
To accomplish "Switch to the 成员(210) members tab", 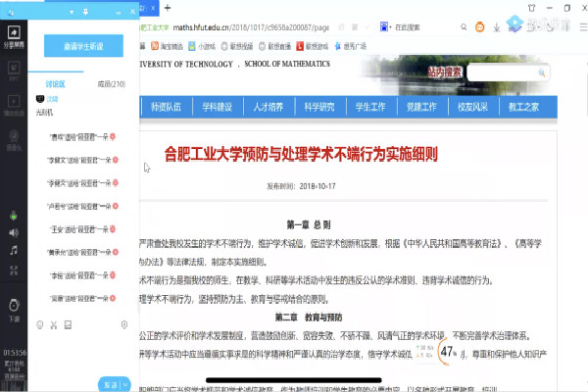I will [x=111, y=84].
